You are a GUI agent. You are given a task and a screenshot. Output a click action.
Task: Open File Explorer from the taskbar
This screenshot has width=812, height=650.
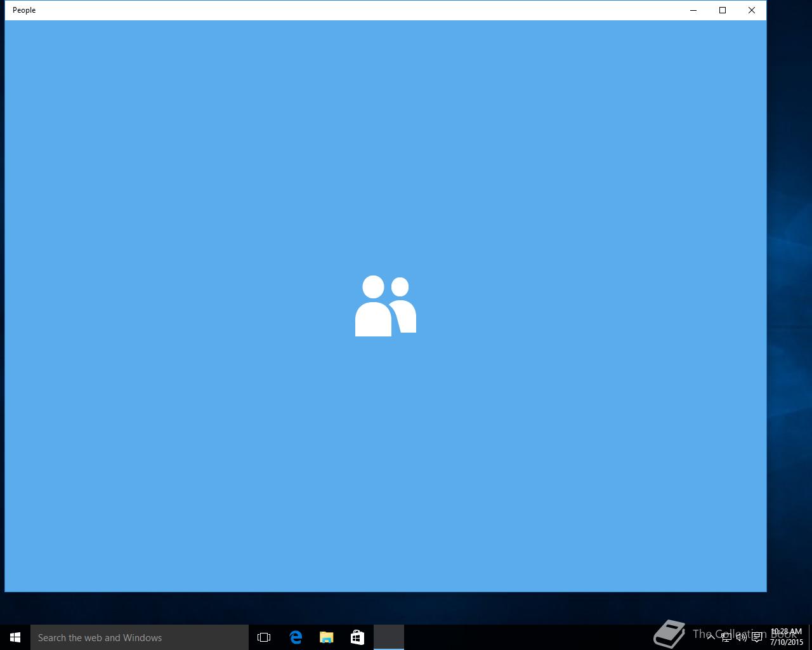tap(327, 637)
